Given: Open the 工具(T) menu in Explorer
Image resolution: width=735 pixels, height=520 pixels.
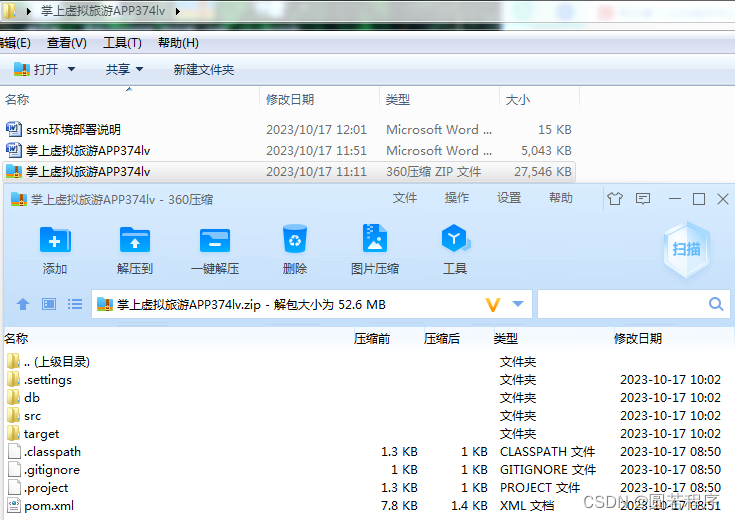Looking at the screenshot, I should point(122,43).
